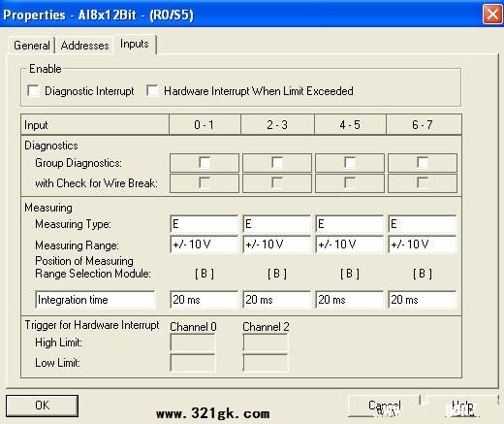Check Group Diagnostics for inputs 4-5
504x424 pixels.
350,163
